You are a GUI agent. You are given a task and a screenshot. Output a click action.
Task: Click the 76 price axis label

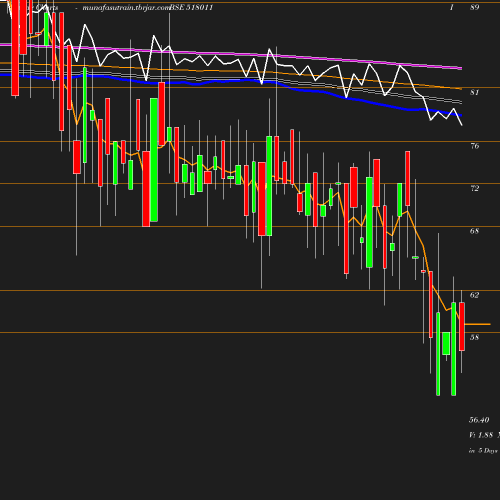click(474, 146)
